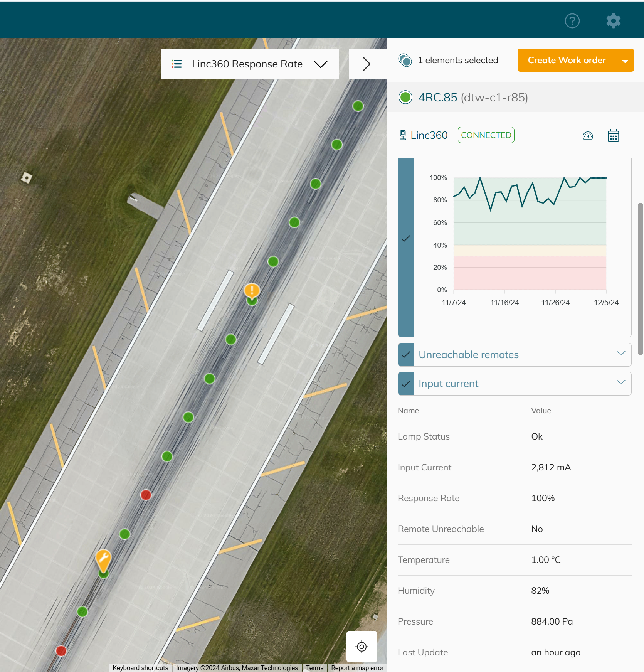Click the Create Work order button
644x672 pixels.
[x=567, y=61]
